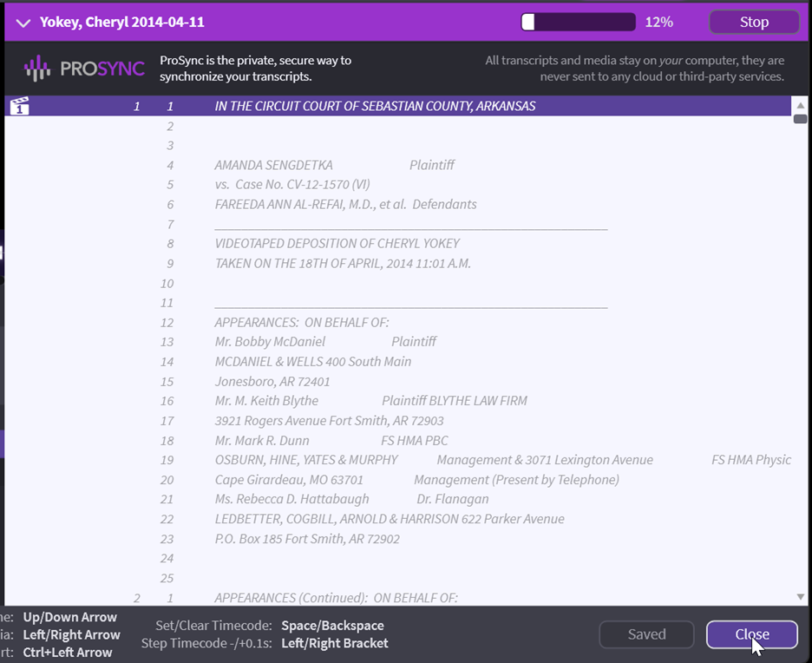Select the Mr. Mark R. Dunn line
The image size is (812, 663).
[331, 441]
